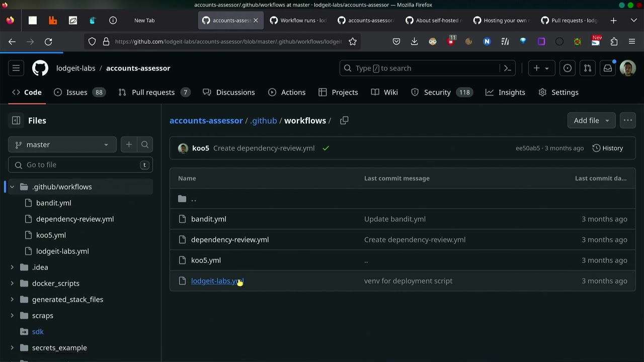Open the notifications inbox
The image size is (644, 362).
point(608,68)
